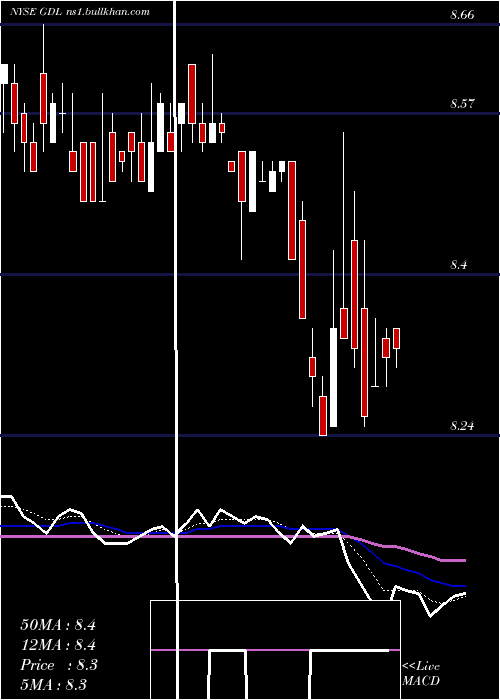Screen dimensions: 500x700
Task: Select the 8.57 price level label
Action: point(462,104)
